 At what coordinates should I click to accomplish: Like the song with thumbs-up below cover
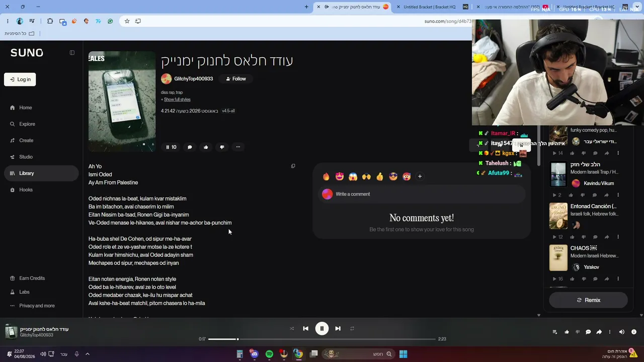206,147
